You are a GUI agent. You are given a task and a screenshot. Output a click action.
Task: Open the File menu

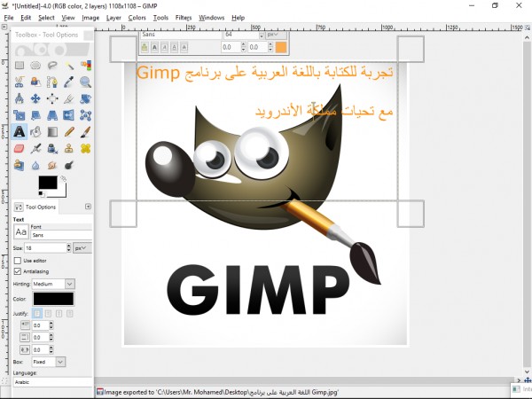9,18
